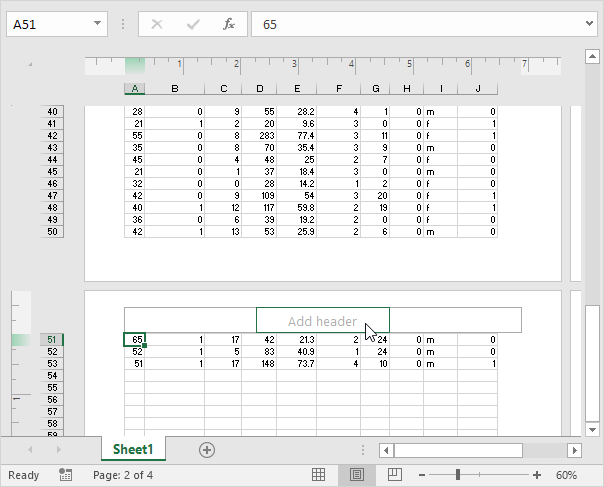Click the zoom slider handle

(x=458, y=475)
